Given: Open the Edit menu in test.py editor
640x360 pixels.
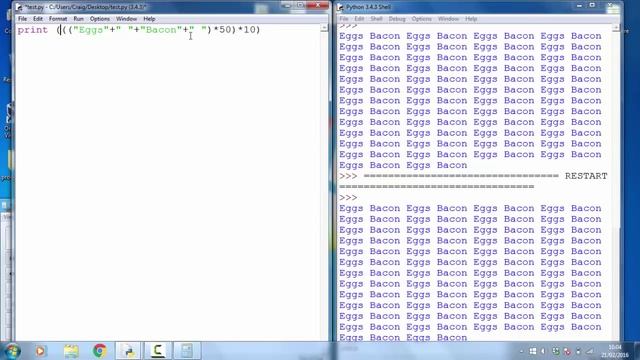Looking at the screenshot, I should pyautogui.click(x=38, y=19).
